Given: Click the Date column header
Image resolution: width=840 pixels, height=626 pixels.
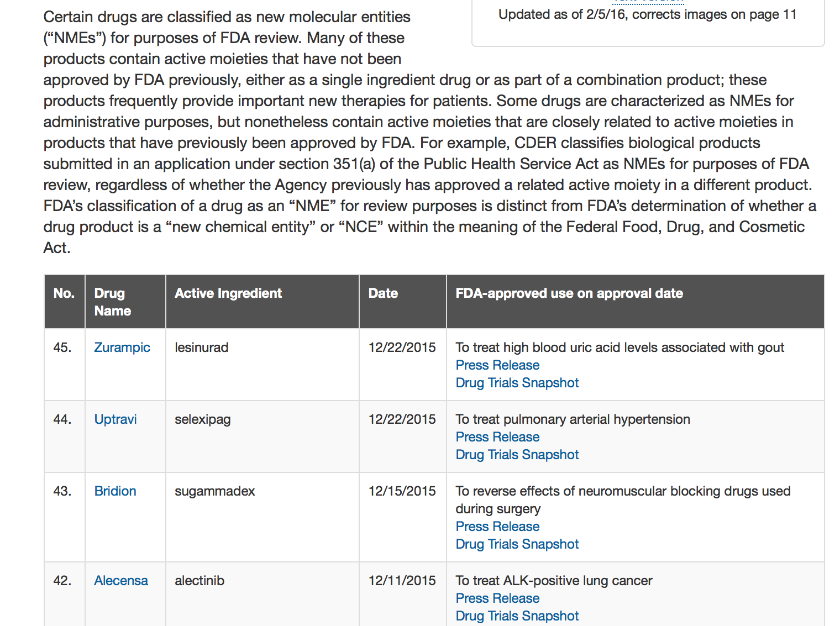Looking at the screenshot, I should [383, 293].
